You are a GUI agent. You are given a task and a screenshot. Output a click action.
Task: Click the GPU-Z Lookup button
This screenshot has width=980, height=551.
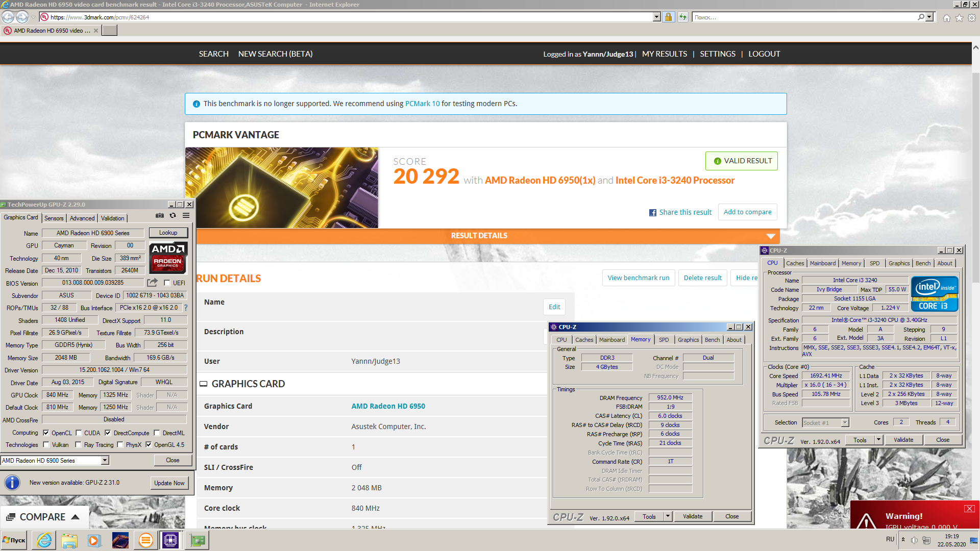[x=168, y=233]
